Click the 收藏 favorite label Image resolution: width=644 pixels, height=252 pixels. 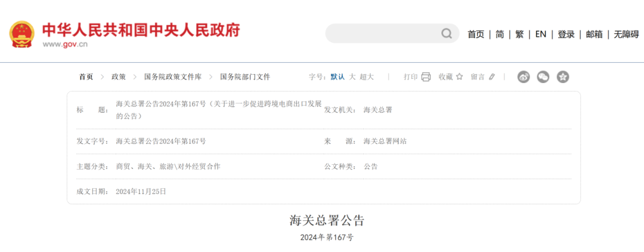click(445, 77)
